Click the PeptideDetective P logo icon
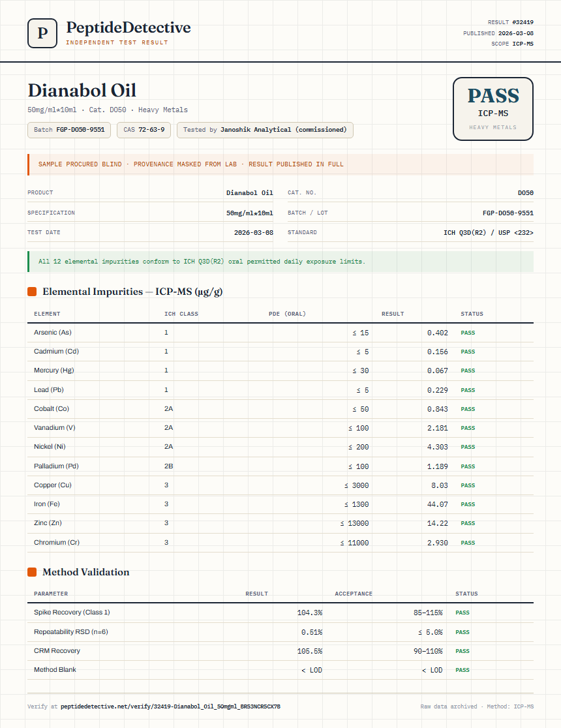561x728 pixels. [42, 33]
